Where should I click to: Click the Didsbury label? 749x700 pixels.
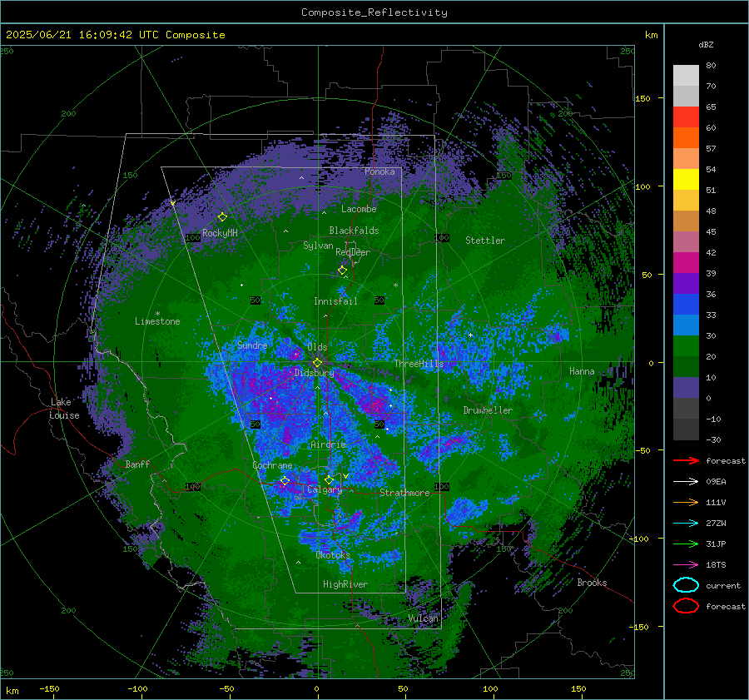(314, 373)
